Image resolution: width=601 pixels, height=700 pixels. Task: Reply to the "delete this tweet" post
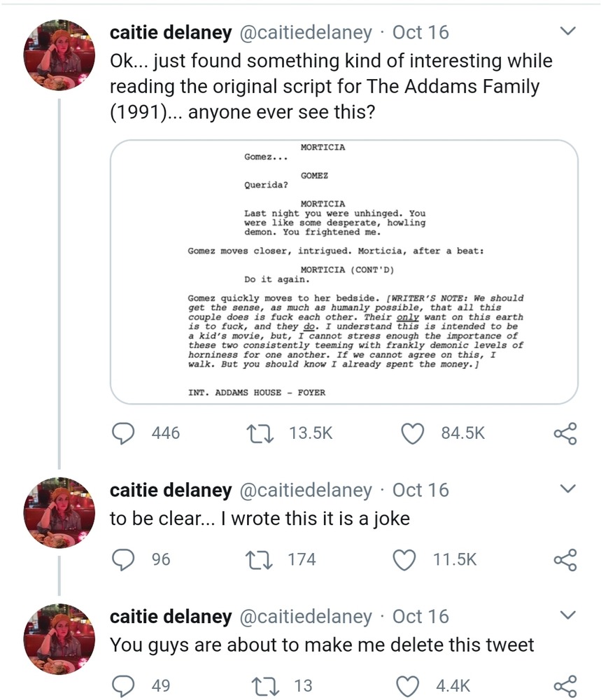coord(125,685)
